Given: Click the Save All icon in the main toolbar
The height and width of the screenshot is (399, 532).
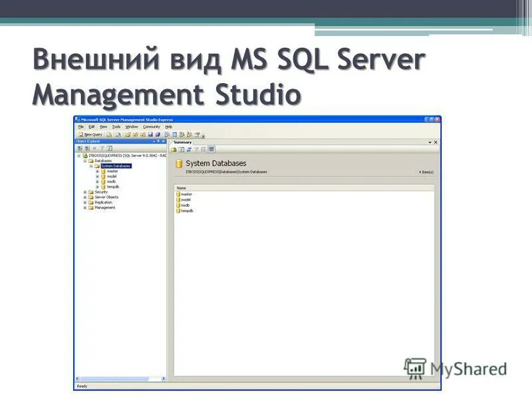Looking at the screenshot, I should click(158, 134).
